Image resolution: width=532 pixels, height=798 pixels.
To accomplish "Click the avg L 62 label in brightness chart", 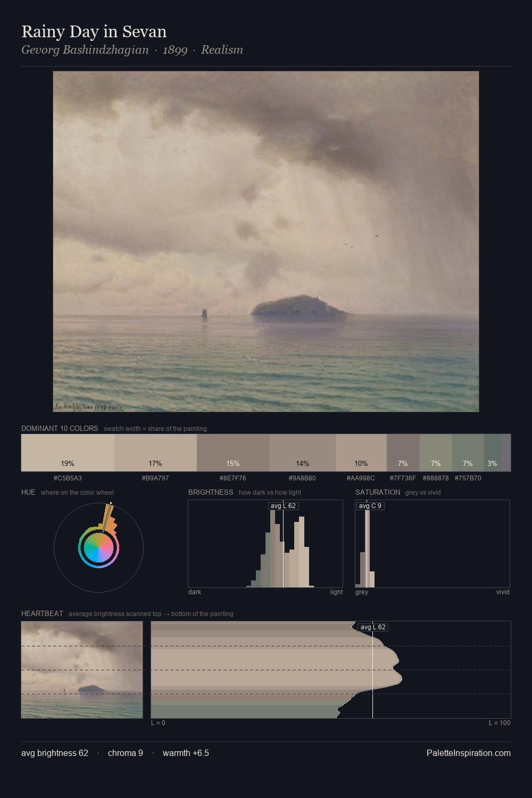I will point(283,506).
